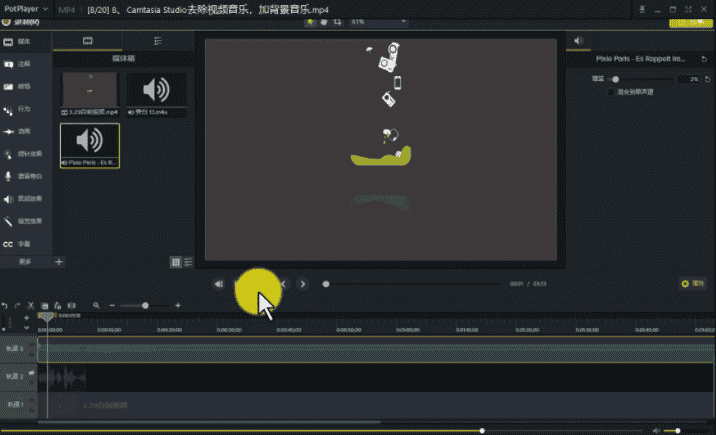Undo the last timeline edit
The width and height of the screenshot is (716, 435).
click(5, 305)
